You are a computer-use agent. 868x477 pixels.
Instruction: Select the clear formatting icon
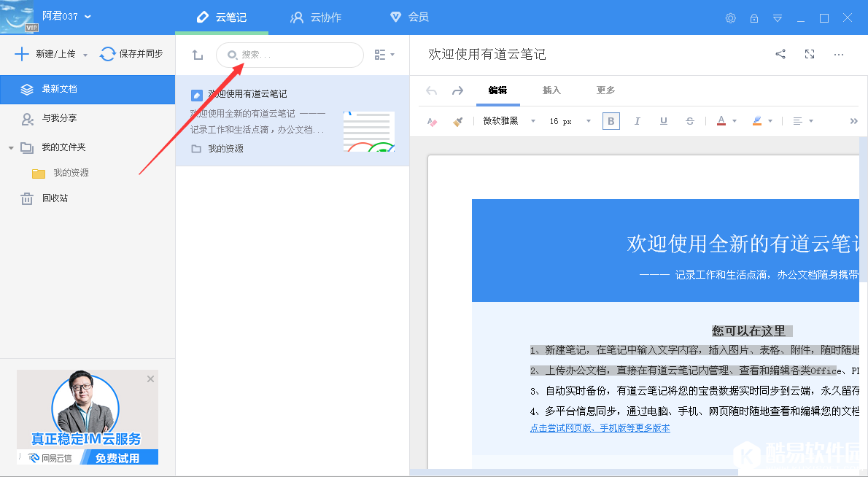[x=432, y=121]
